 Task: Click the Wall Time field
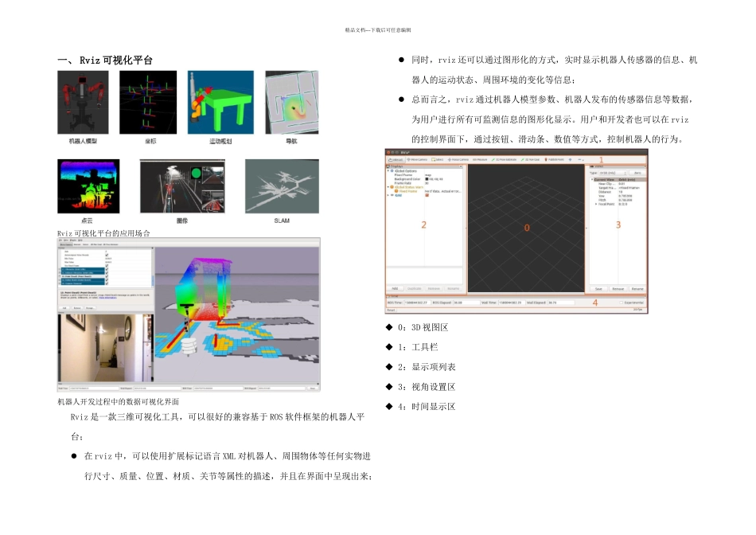pyautogui.click(x=512, y=303)
